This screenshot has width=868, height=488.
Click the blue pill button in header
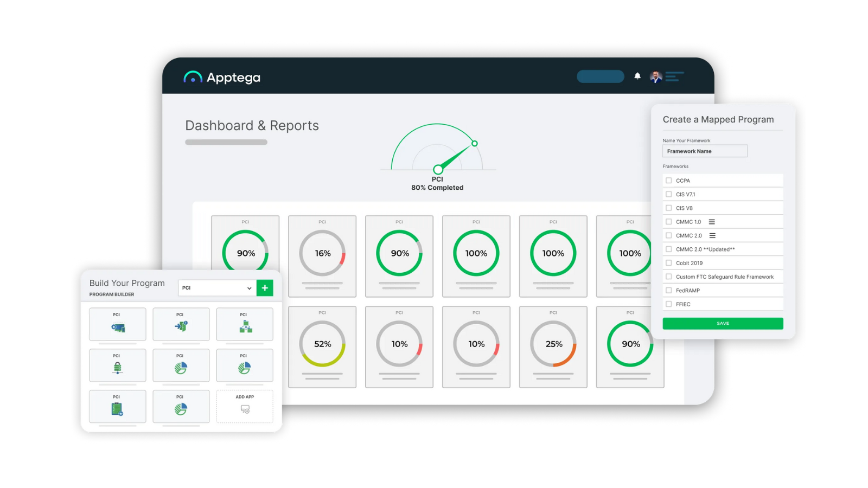pos(601,76)
